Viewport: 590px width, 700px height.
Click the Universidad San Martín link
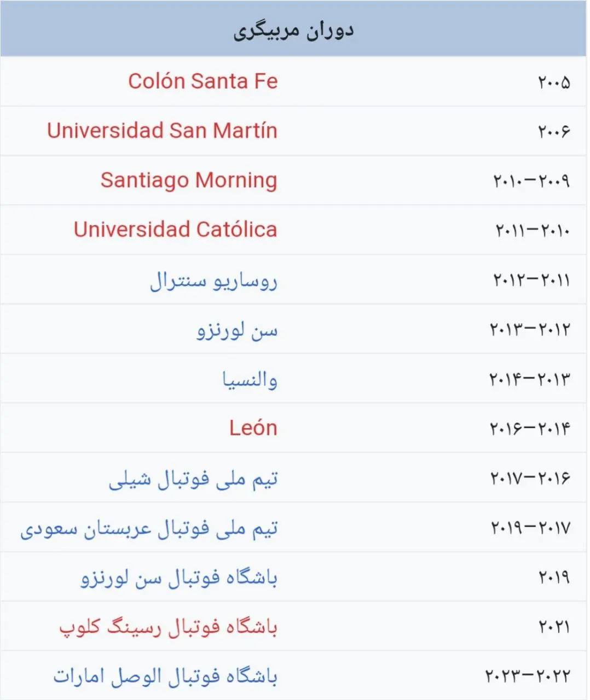point(162,131)
